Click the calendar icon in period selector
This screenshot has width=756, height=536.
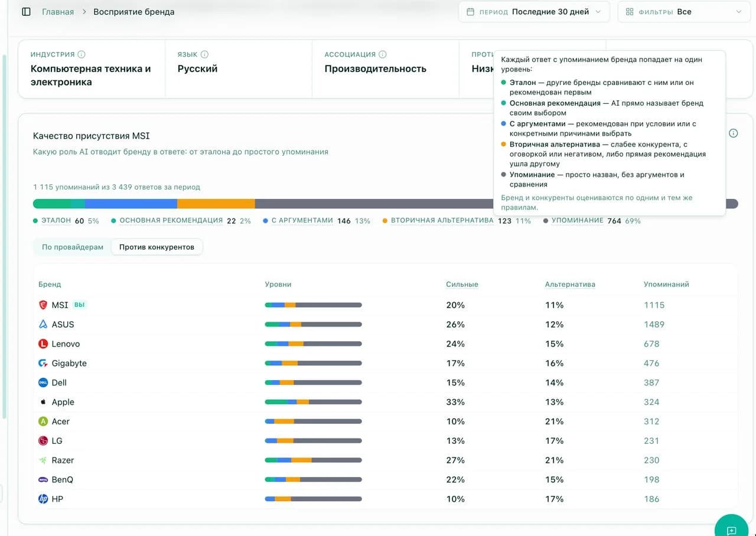pyautogui.click(x=471, y=12)
